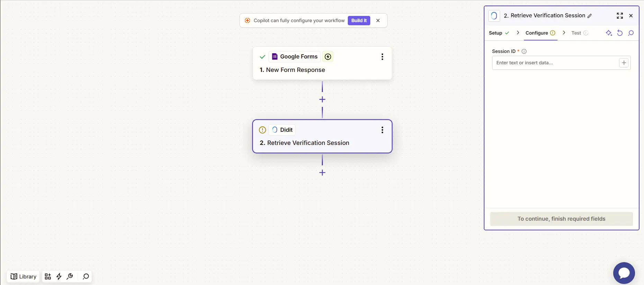Open the wrench tools icon in bottom toolbar
Viewport: 644px width, 285px height.
70,276
